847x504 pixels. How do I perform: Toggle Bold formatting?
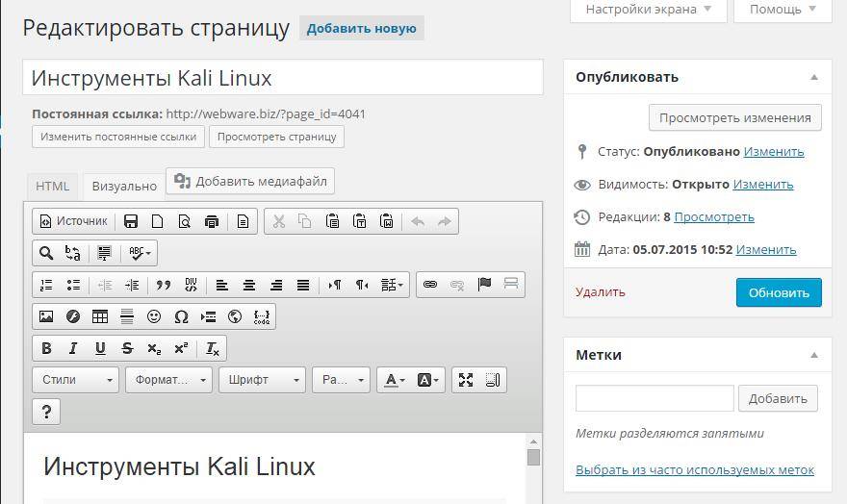pos(46,348)
